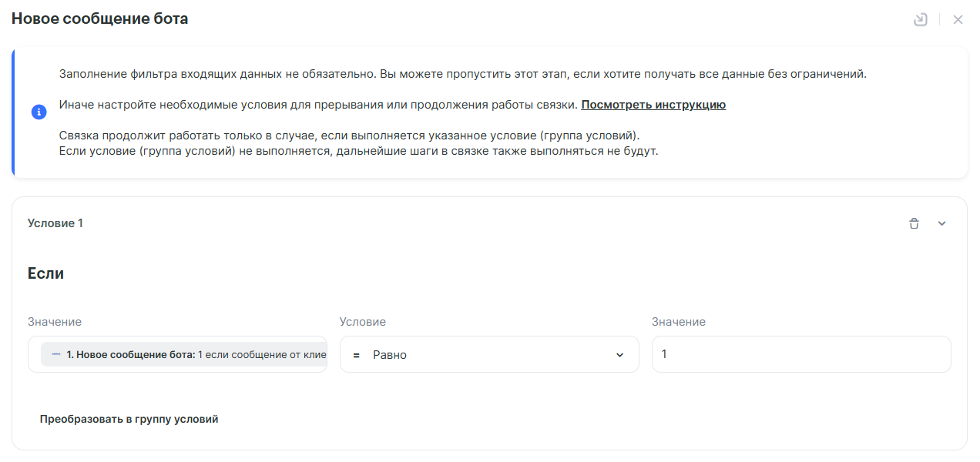Open the Посмотреть инструкцию link

[653, 105]
